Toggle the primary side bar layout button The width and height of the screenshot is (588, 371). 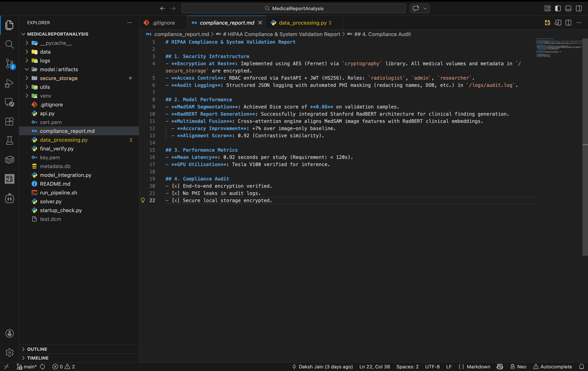point(558,8)
